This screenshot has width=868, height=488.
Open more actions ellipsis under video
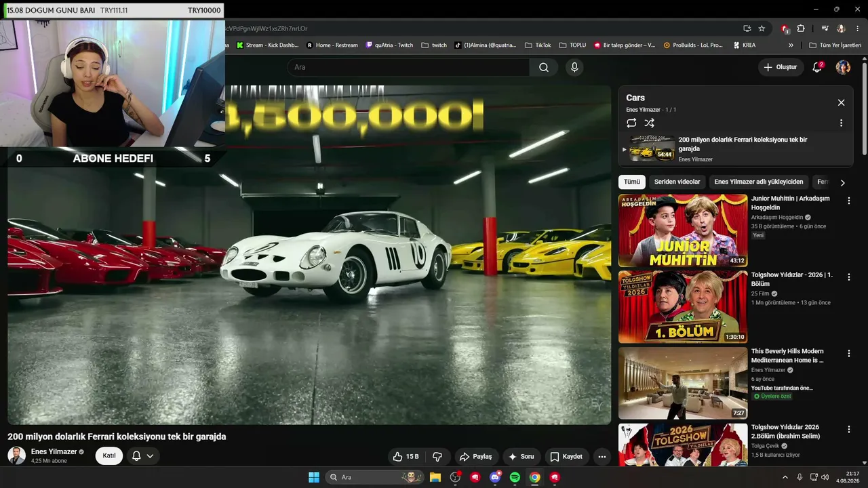[x=601, y=457]
